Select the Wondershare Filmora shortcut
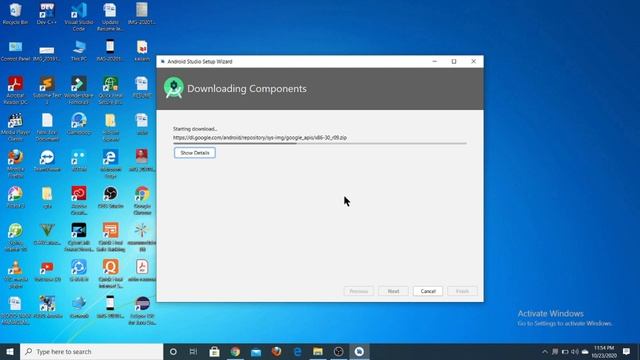 point(79,90)
